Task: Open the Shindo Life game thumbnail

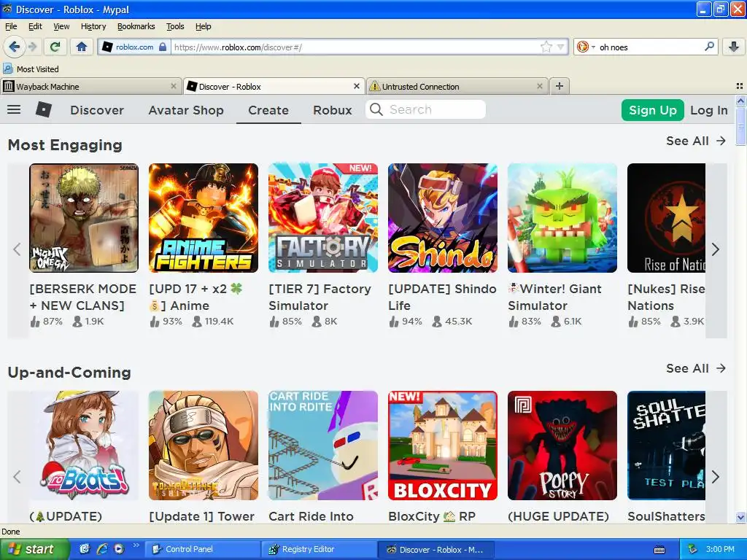Action: pyautogui.click(x=443, y=218)
